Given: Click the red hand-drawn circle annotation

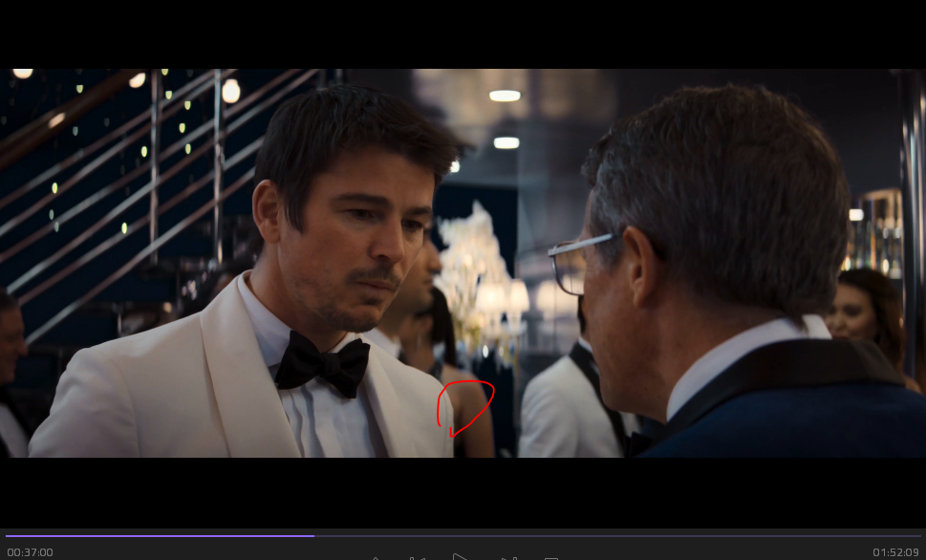Looking at the screenshot, I should pos(465,405).
